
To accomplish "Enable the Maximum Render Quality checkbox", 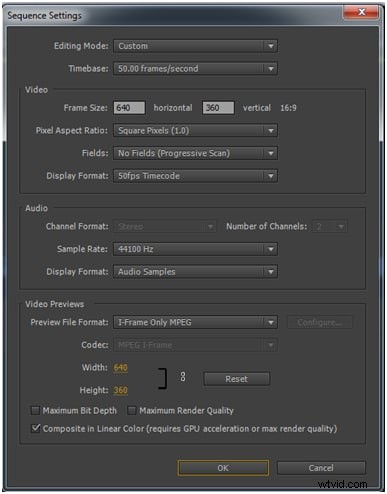I will (x=132, y=410).
